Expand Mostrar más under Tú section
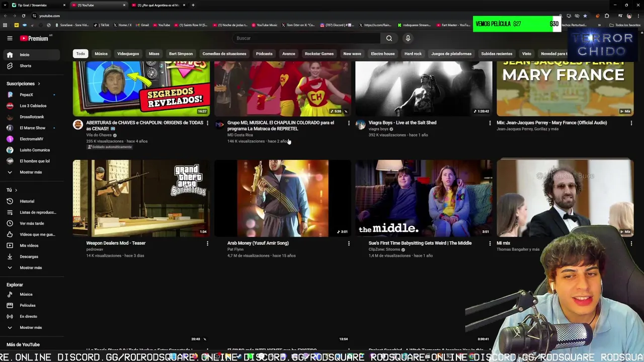Viewport: 644px width, 362px height. click(x=31, y=267)
